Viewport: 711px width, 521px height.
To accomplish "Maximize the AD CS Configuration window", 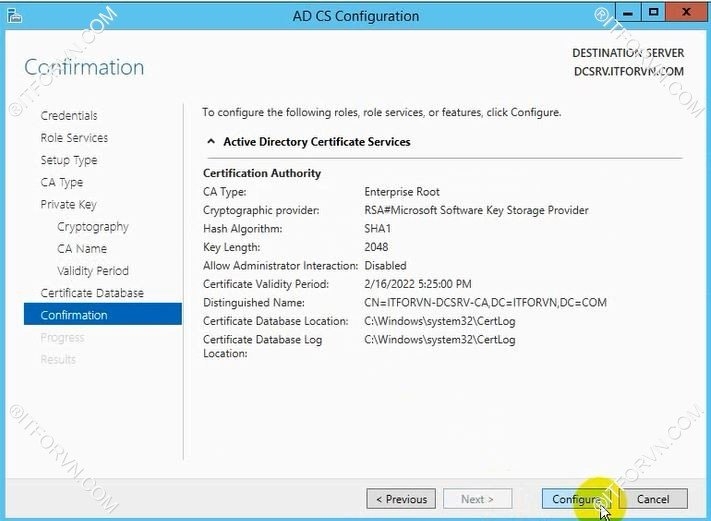I will [x=653, y=14].
